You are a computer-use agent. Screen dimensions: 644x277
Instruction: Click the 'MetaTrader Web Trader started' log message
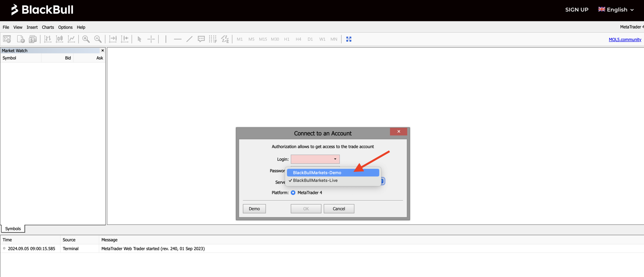(153, 249)
